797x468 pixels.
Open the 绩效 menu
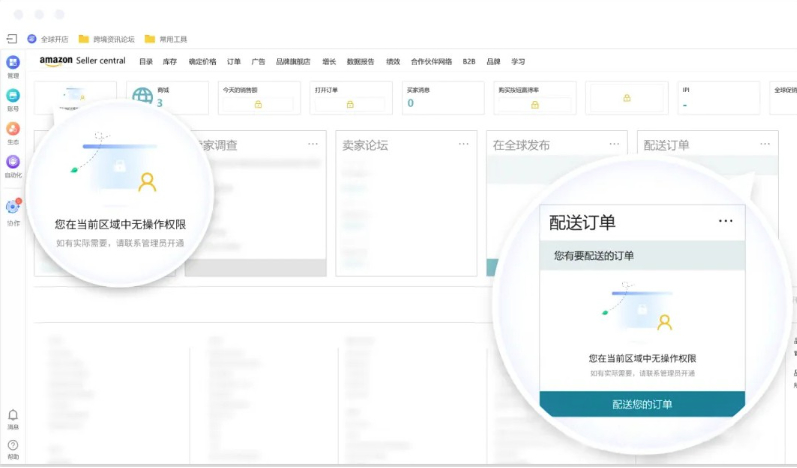[393, 61]
